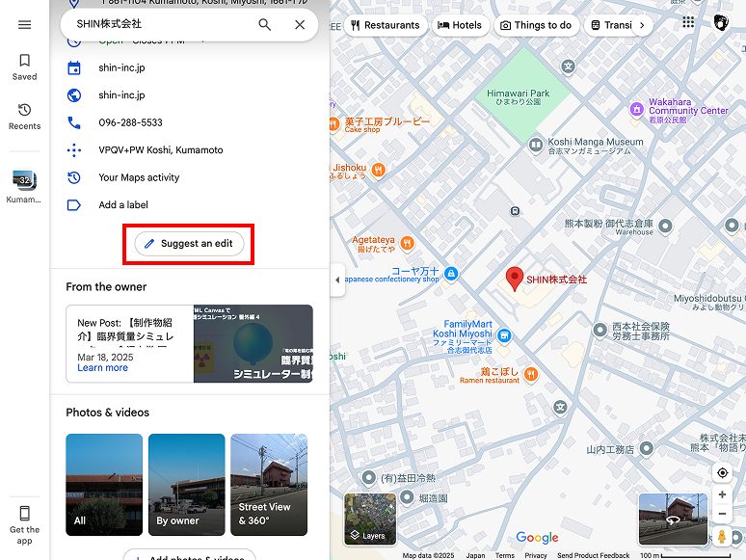This screenshot has height=560, width=746.
Task: Click Learn more link in owner post
Action: coord(103,368)
